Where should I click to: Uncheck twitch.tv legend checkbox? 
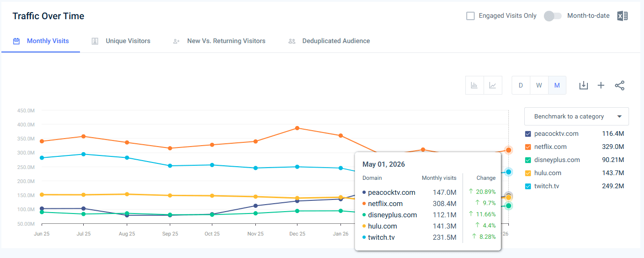(528, 186)
